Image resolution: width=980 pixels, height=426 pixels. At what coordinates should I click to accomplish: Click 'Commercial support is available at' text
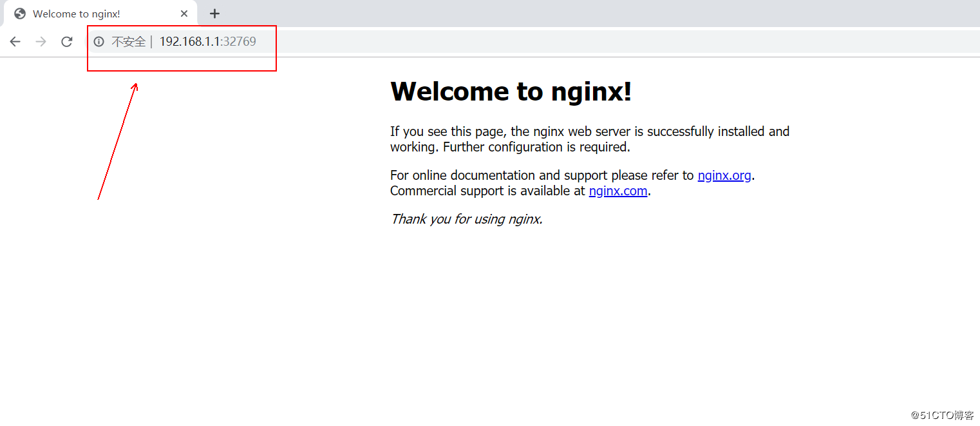click(x=488, y=191)
